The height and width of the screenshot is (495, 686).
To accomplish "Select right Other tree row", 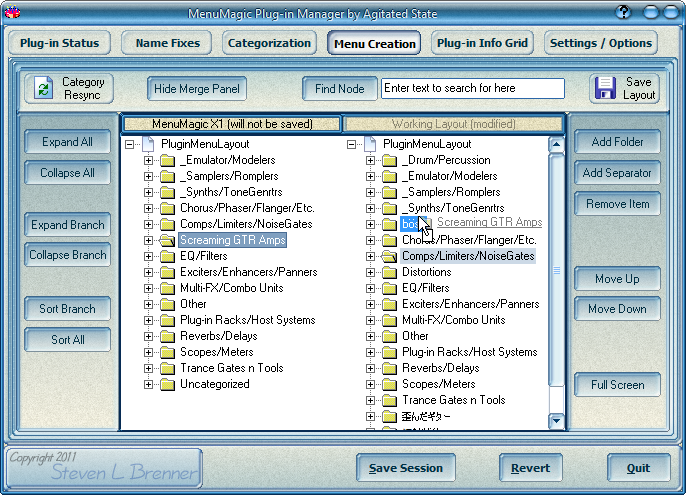I will tap(415, 336).
